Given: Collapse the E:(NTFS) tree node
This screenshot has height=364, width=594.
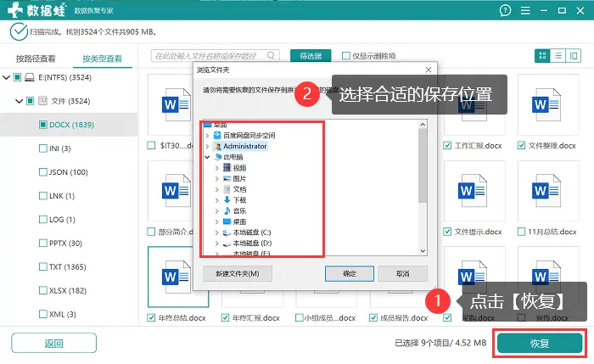Looking at the screenshot, I should [x=6, y=78].
